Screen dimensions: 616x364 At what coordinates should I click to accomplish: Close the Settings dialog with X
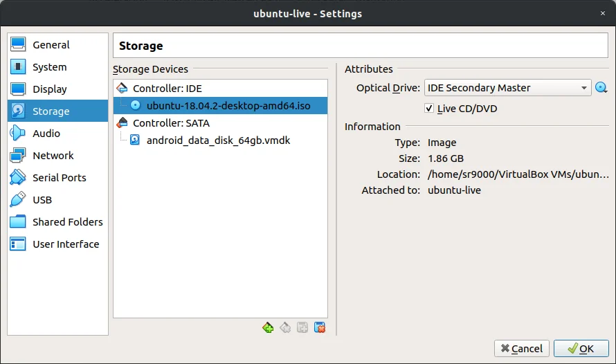pos(603,13)
